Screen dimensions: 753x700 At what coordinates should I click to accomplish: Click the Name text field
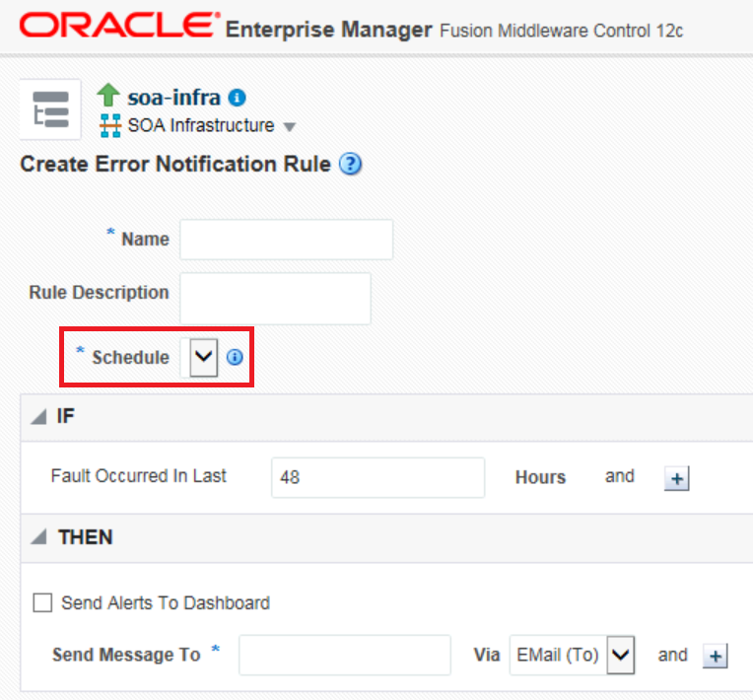(x=286, y=240)
